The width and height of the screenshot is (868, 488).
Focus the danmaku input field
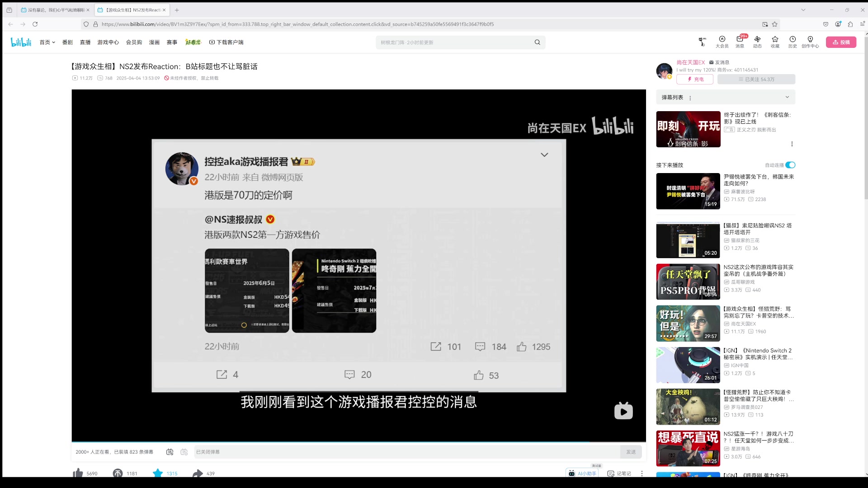pos(407,451)
